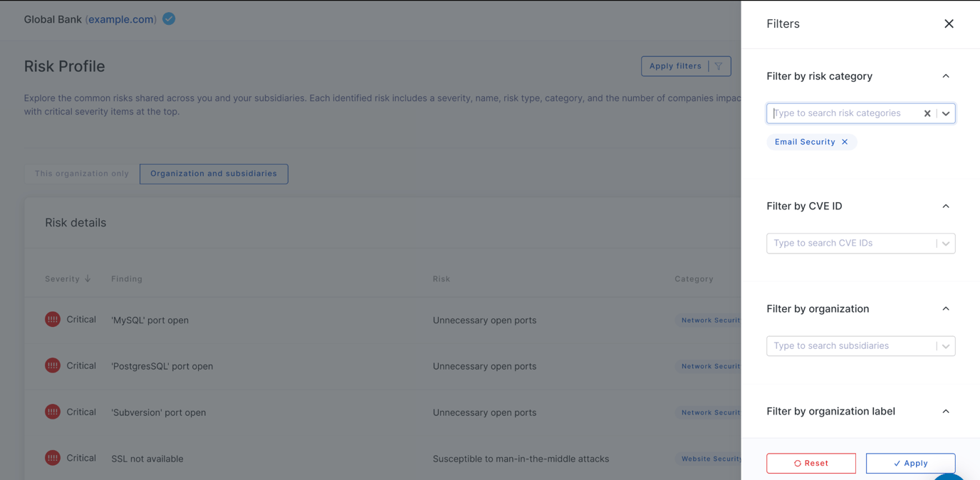The width and height of the screenshot is (980, 480).
Task: Click the Severity sort arrow
Action: point(88,278)
